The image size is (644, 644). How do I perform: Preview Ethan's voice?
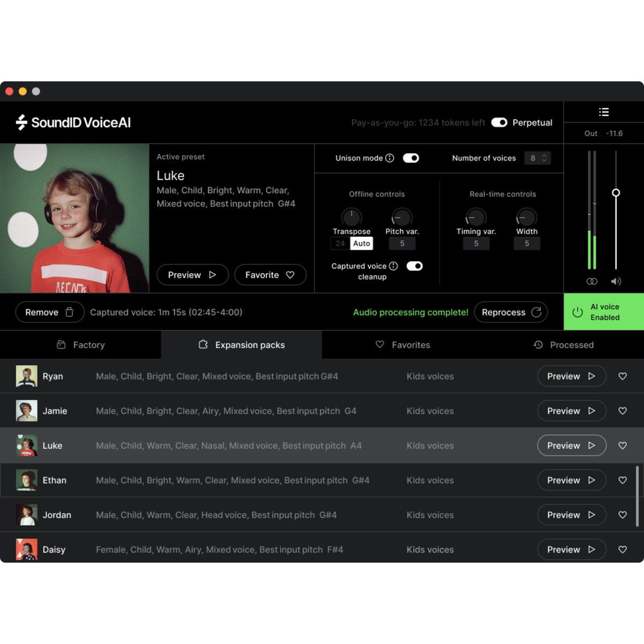click(x=572, y=480)
